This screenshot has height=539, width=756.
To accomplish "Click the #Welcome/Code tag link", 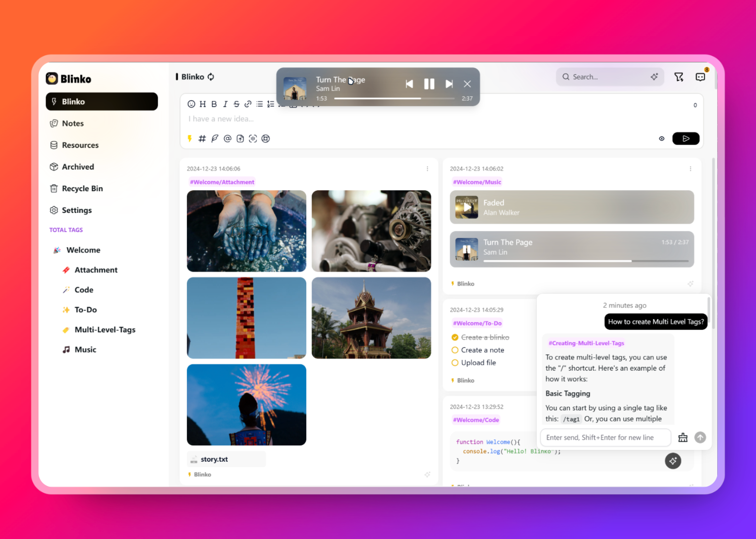I will click(x=476, y=420).
